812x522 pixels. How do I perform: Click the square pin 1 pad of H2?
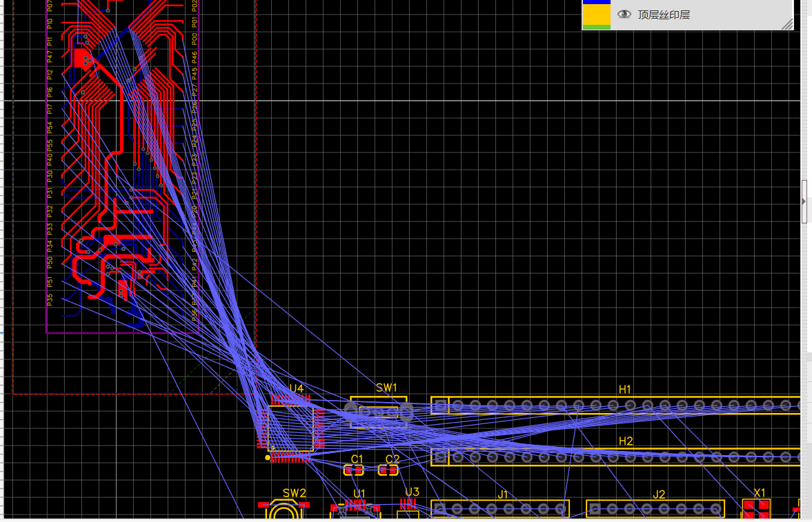[x=440, y=456]
